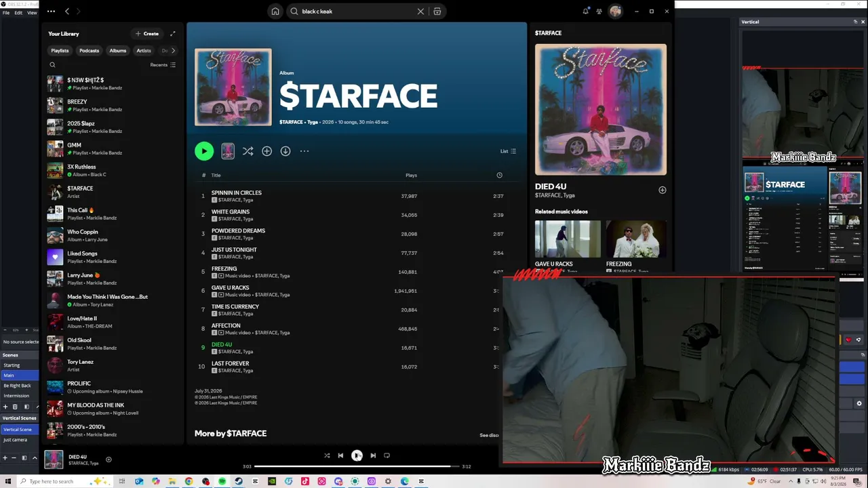Screen dimensions: 868x488
Task: Select the Podcasts filter chip
Action: 89,50
